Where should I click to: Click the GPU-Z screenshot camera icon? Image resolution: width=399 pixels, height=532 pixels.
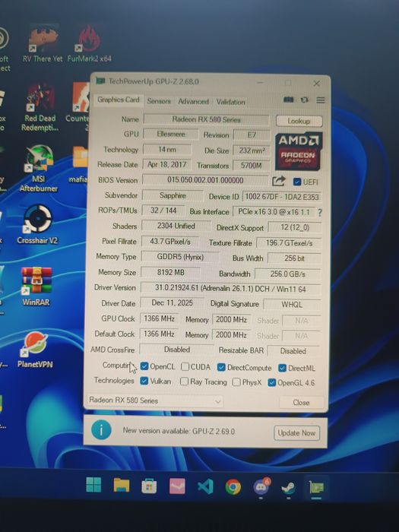(x=288, y=100)
